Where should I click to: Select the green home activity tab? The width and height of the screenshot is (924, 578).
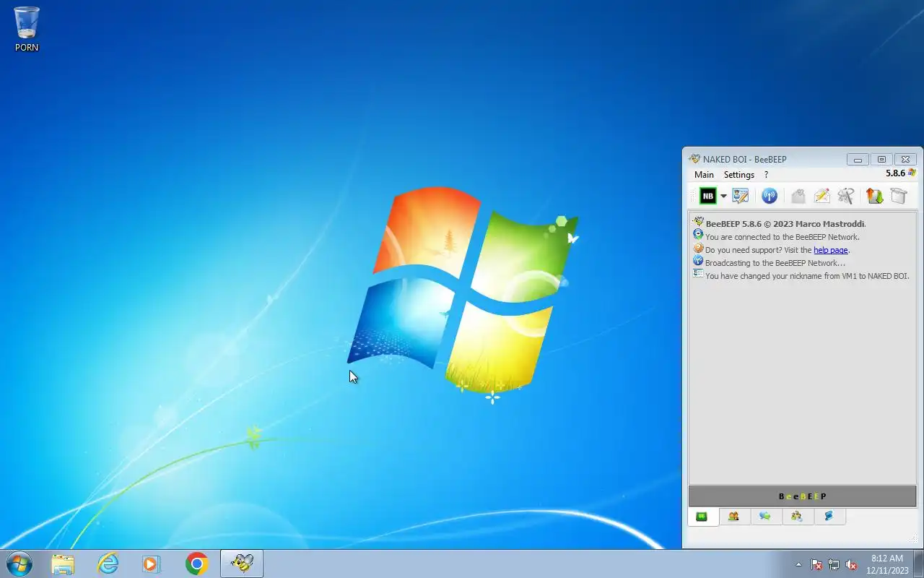click(x=701, y=517)
